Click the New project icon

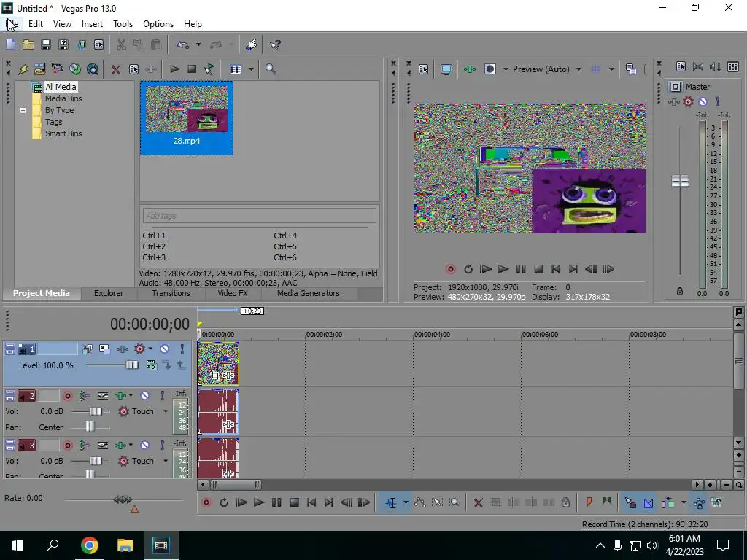(x=10, y=44)
